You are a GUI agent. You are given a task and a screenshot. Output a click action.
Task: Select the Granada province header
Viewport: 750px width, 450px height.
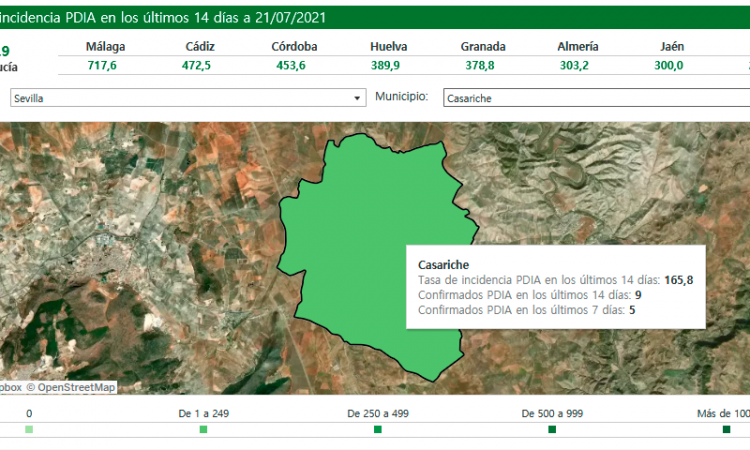pos(483,47)
